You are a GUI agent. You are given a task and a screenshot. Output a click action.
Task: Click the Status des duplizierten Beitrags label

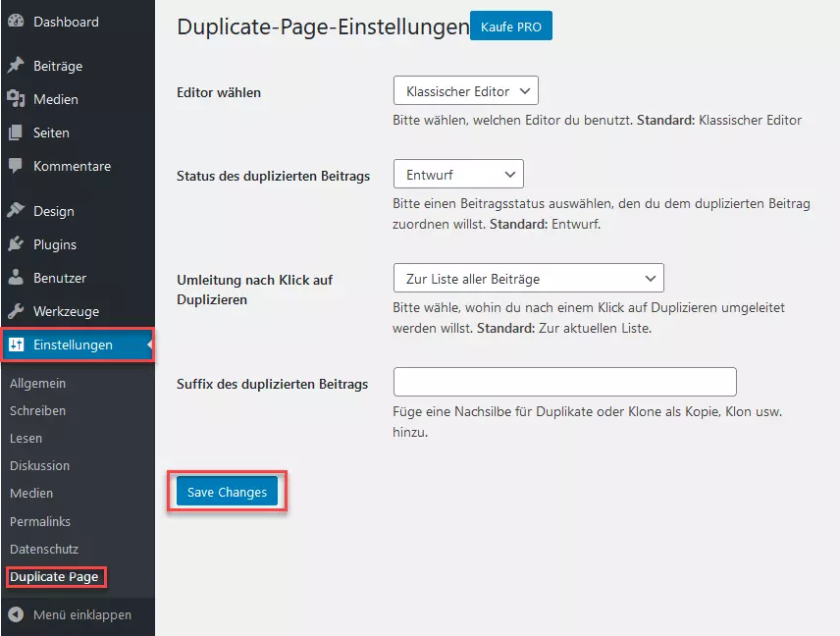coord(273,176)
